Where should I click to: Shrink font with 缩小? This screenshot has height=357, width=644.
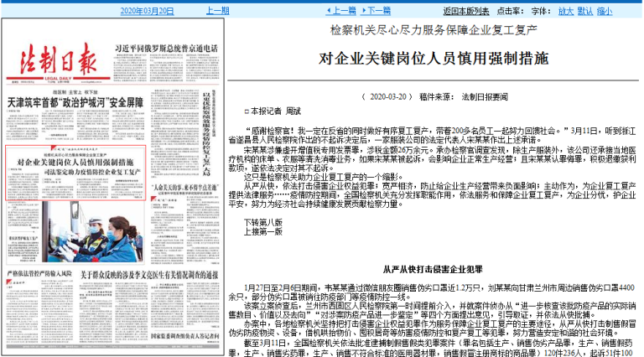pyautogui.click(x=604, y=11)
